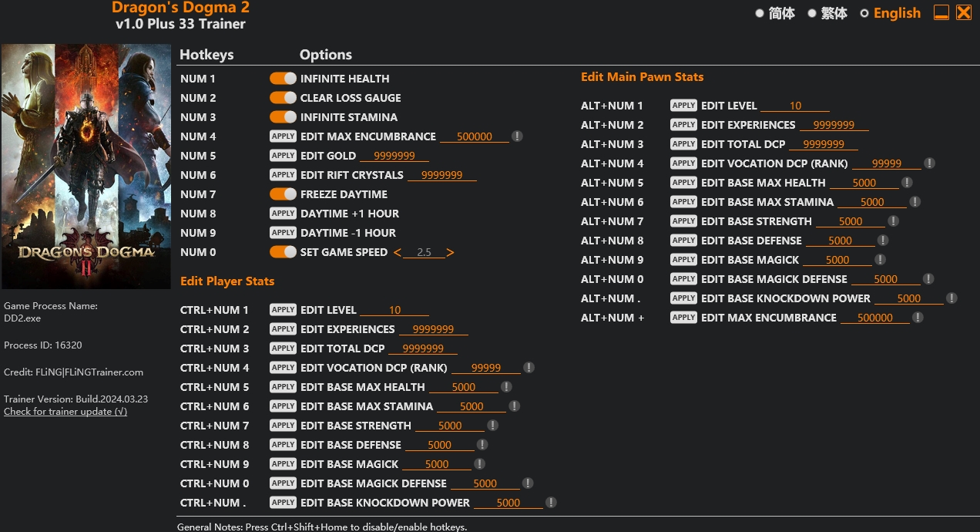Click info icon next to pawn Base Knockdown Power

951,298
